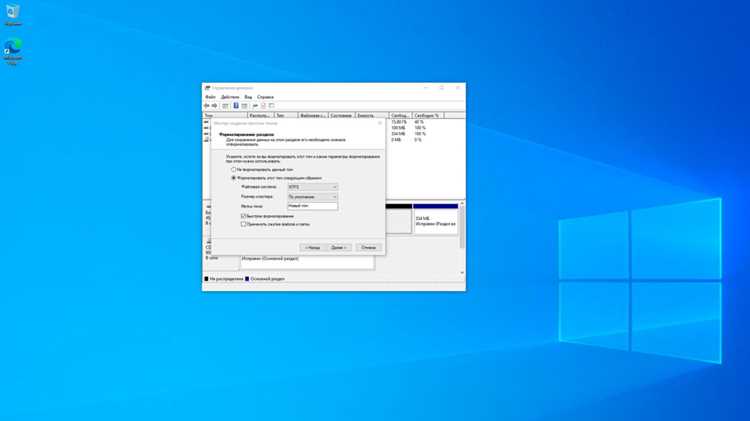
Task: Open Help via the blue question-mark icon
Action: (x=236, y=106)
